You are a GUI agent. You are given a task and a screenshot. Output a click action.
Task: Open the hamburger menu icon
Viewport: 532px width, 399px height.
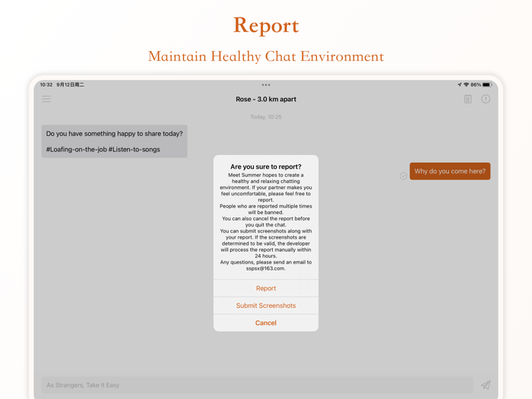click(46, 99)
